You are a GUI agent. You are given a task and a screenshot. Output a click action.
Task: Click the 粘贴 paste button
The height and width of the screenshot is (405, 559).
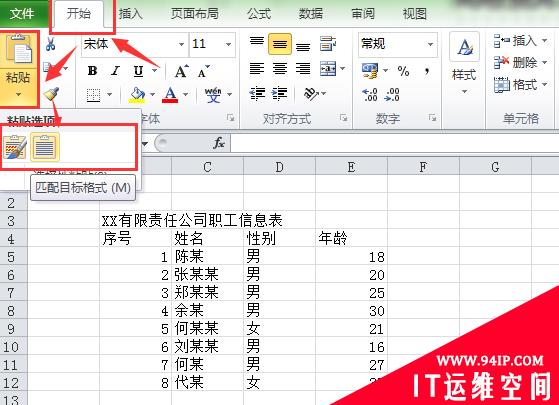pyautogui.click(x=18, y=69)
